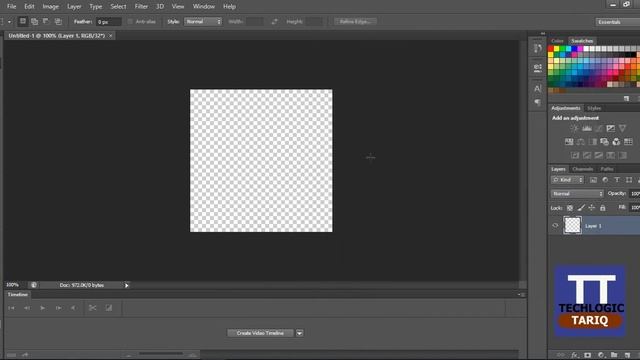Select the Layer 1 thumbnail

click(x=572, y=225)
